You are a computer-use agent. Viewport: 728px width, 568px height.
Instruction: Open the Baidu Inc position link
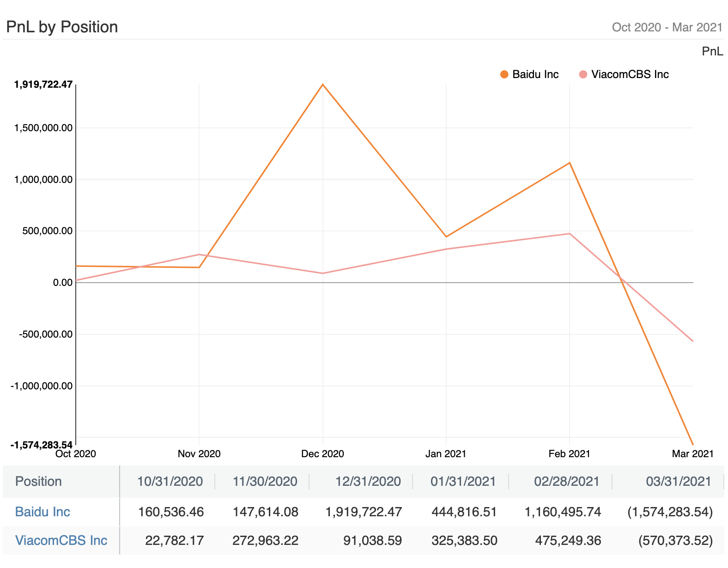42,512
